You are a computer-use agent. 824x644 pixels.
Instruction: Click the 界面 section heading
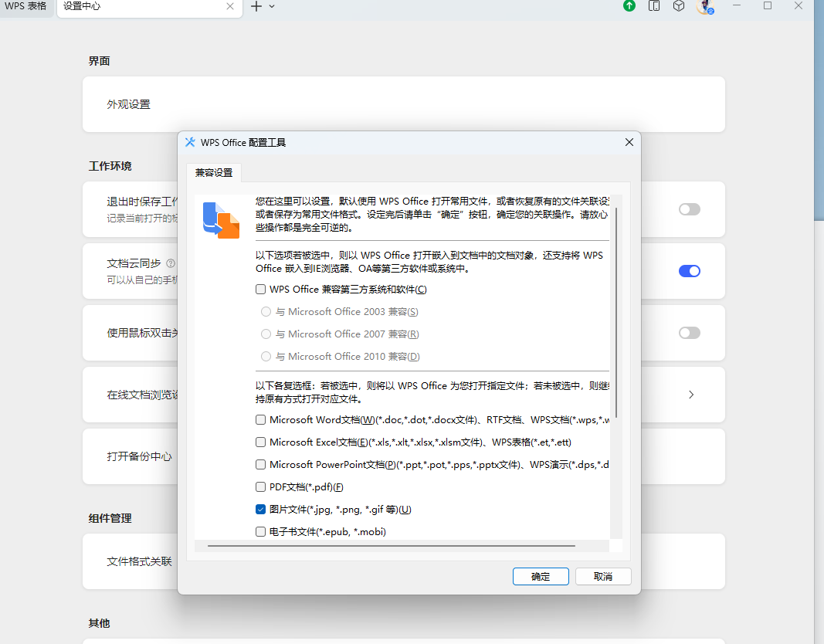tap(100, 61)
